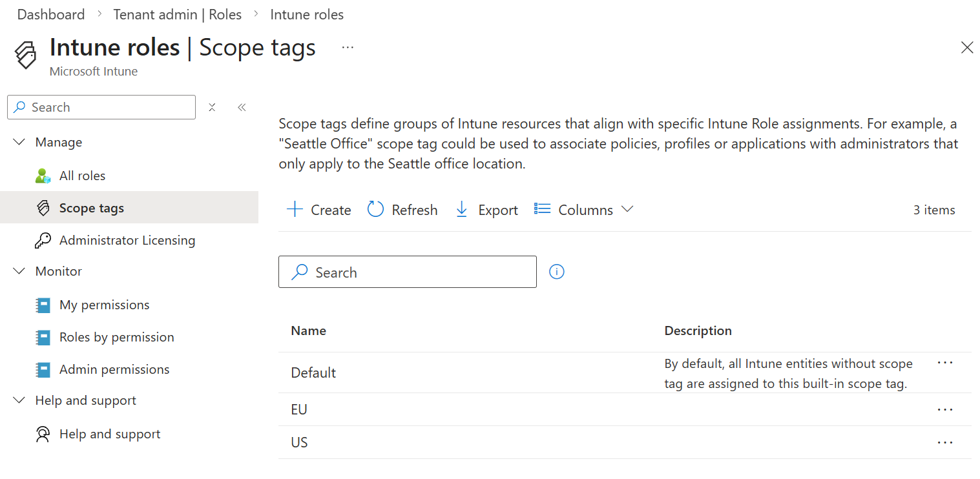
Task: Select the All roles icon in sidebar
Action: point(43,175)
